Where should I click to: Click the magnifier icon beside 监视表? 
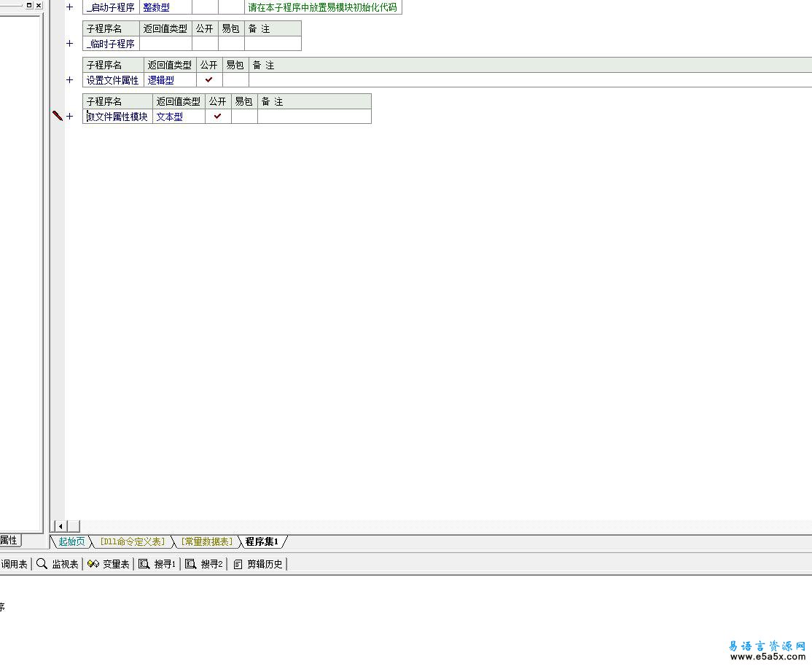[x=42, y=564]
